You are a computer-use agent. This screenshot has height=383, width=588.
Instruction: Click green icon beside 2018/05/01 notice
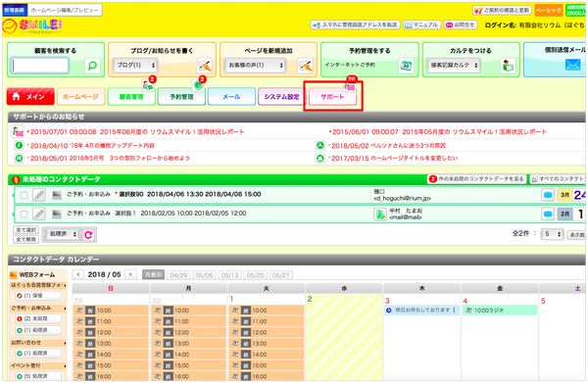click(19, 158)
